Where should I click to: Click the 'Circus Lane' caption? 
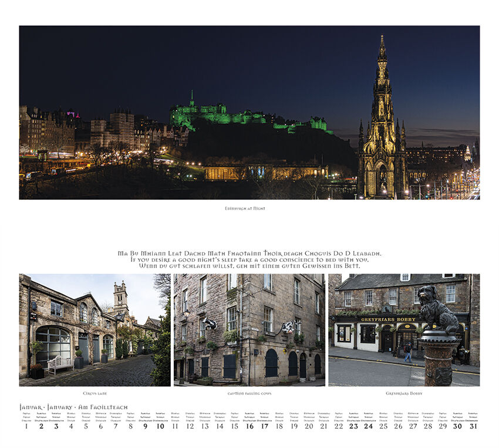[95, 393]
